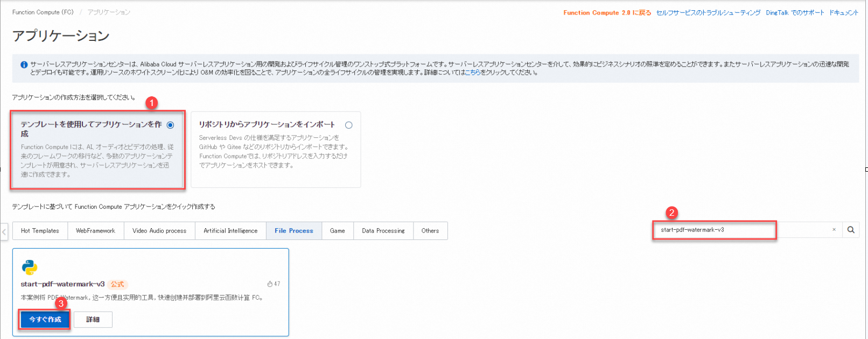
Task: Open the Game tab
Action: pyautogui.click(x=338, y=231)
